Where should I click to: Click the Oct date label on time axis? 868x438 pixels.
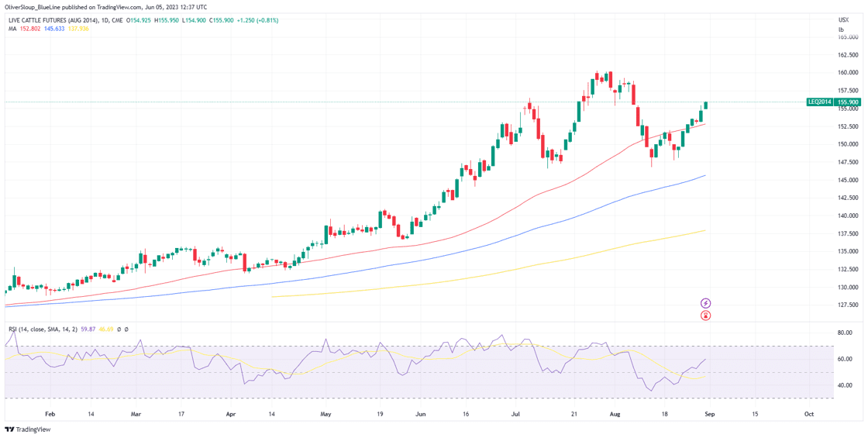coord(809,414)
